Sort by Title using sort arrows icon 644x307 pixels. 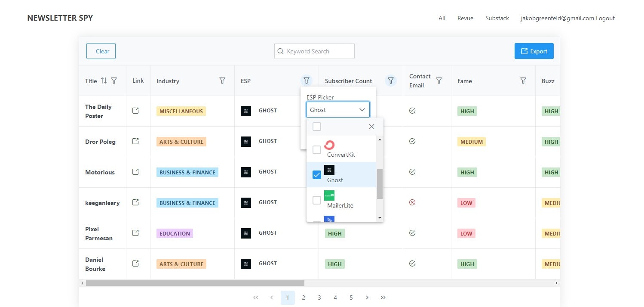(x=104, y=81)
